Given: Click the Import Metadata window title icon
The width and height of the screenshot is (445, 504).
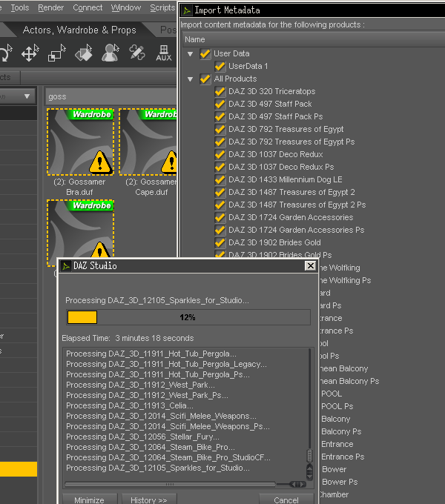Looking at the screenshot, I should coord(187,10).
